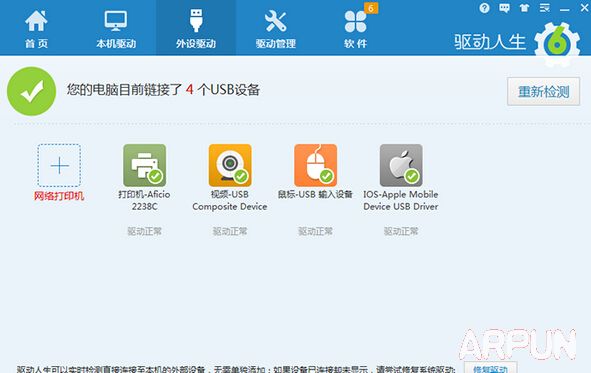Click the 重新检测 button
591x373 pixels.
[x=543, y=91]
